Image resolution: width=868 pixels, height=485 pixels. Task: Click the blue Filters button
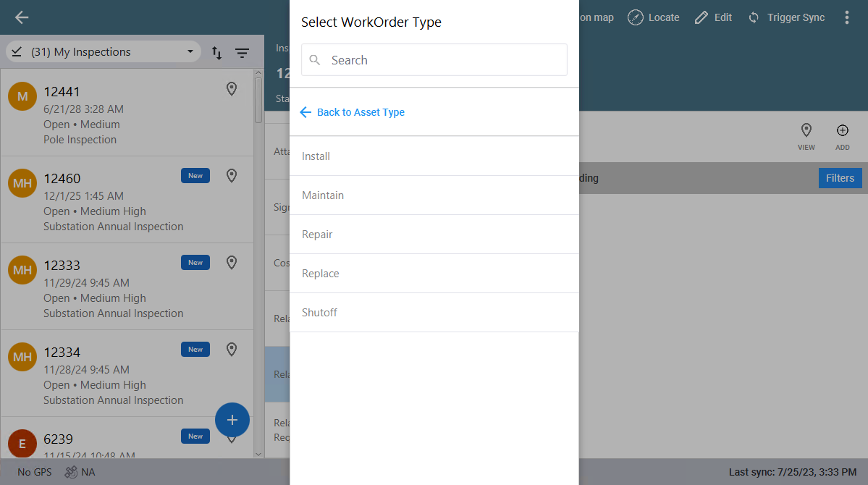click(x=840, y=178)
